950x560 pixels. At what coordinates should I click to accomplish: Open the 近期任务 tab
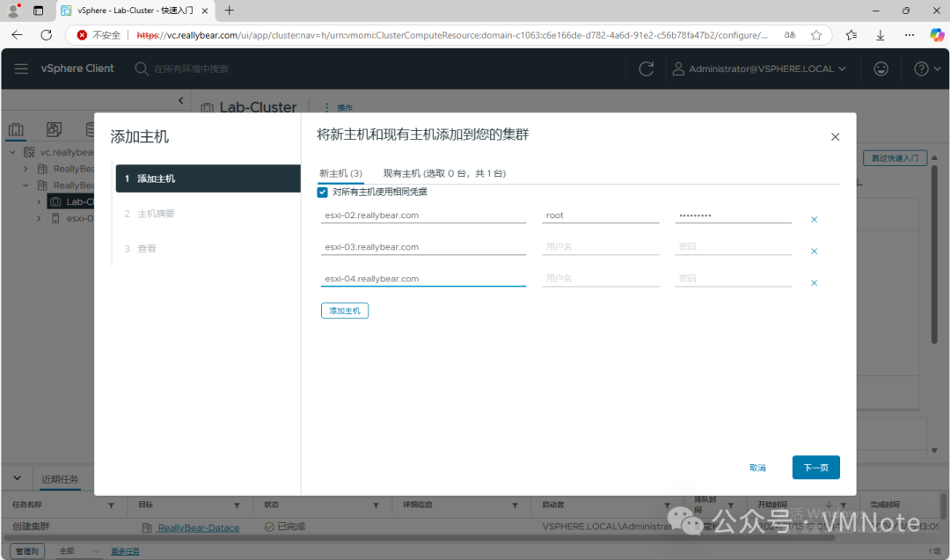click(x=60, y=479)
